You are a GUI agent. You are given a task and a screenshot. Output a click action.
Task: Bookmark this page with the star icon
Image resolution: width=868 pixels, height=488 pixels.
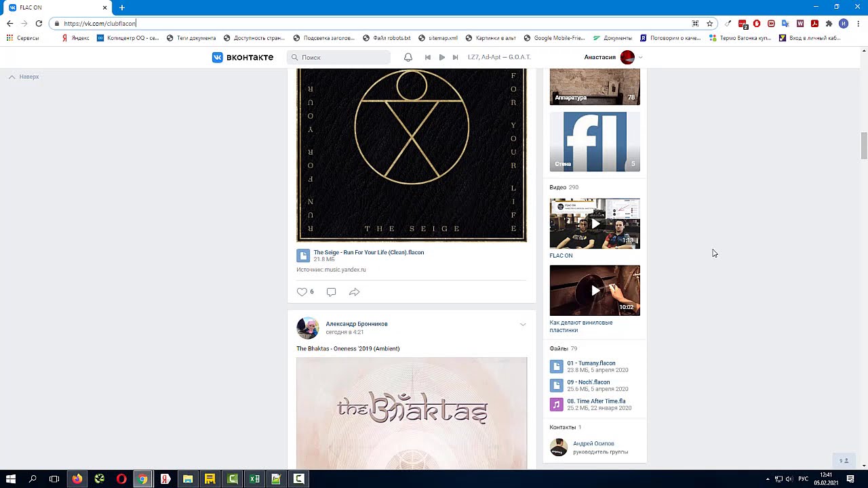(x=710, y=23)
